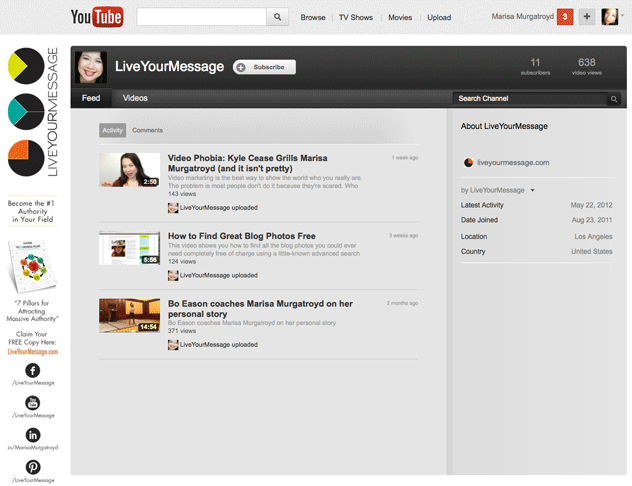Image resolution: width=632 pixels, height=486 pixels.
Task: Switch to the Videos tab
Action: click(135, 98)
